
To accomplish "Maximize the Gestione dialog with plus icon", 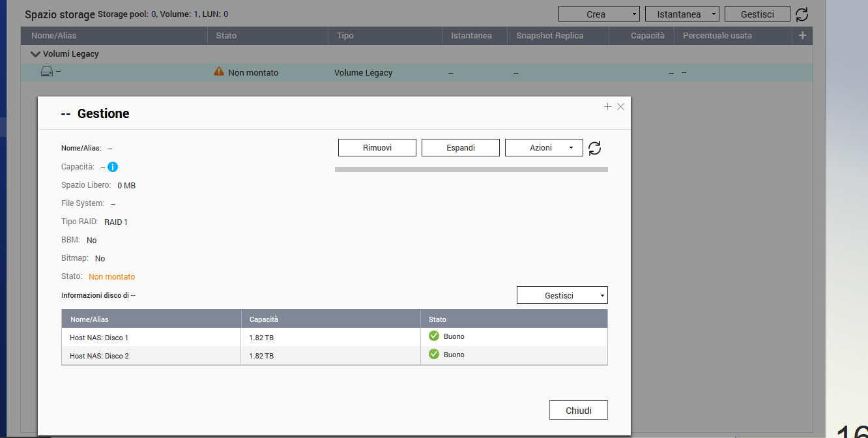I will pos(607,107).
